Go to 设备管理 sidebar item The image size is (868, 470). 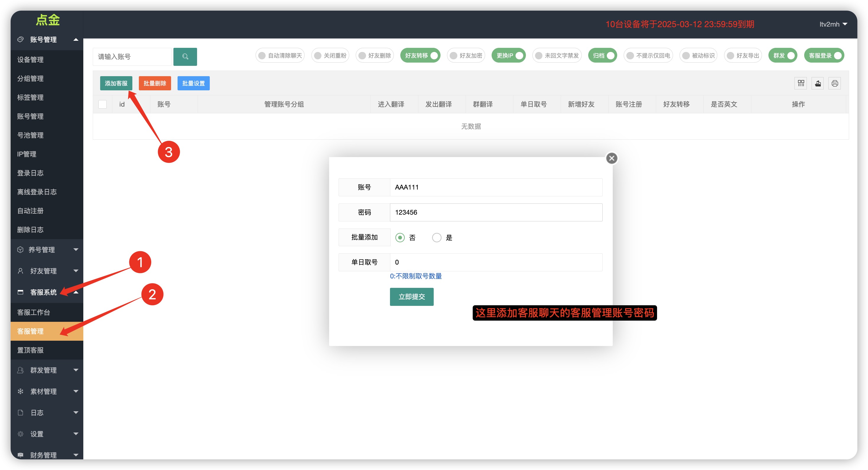[x=30, y=60]
